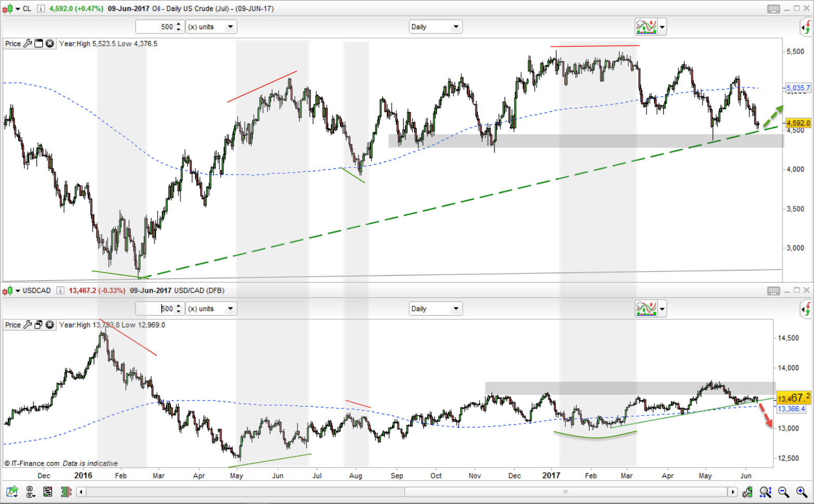The width and height of the screenshot is (814, 504).
Task: Open the share chart icon bottom left
Action: tap(12, 492)
